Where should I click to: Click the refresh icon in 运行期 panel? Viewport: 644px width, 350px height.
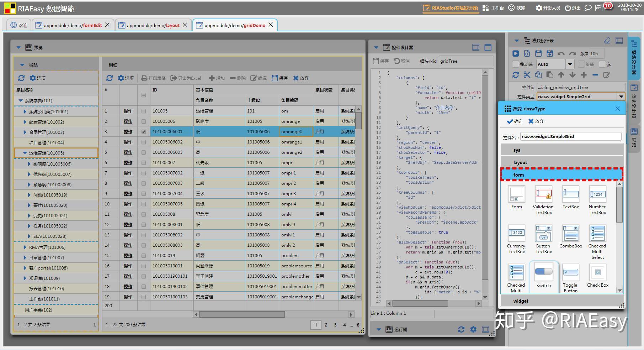tap(461, 329)
